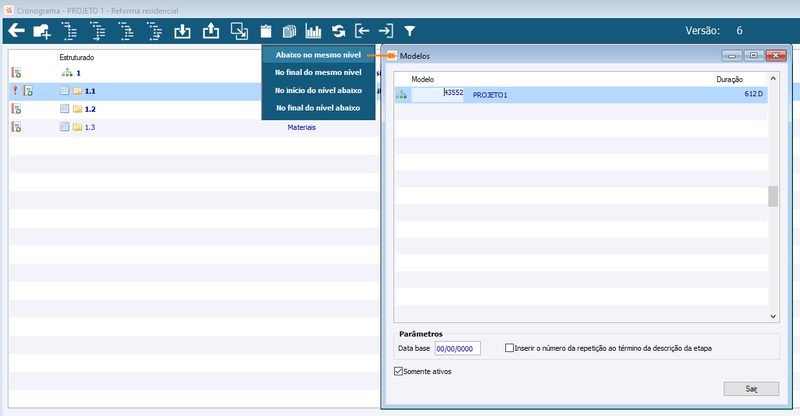Choose No final do nível abaixo

pos(318,108)
